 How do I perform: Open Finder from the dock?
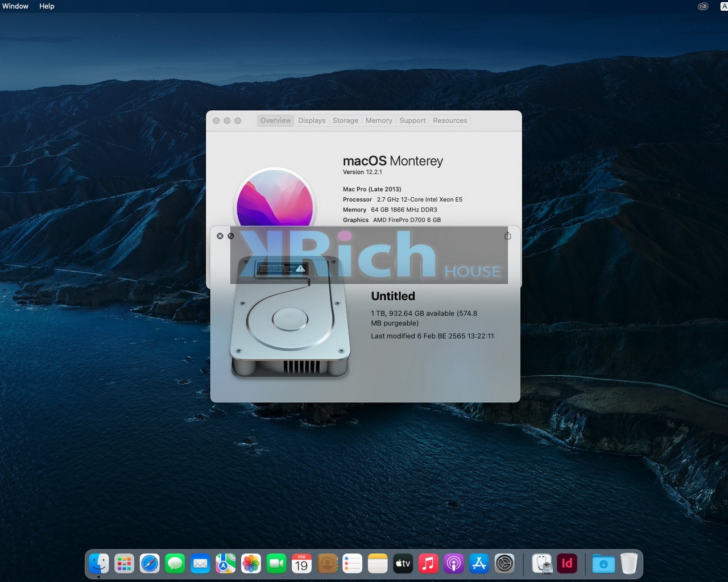[99, 564]
